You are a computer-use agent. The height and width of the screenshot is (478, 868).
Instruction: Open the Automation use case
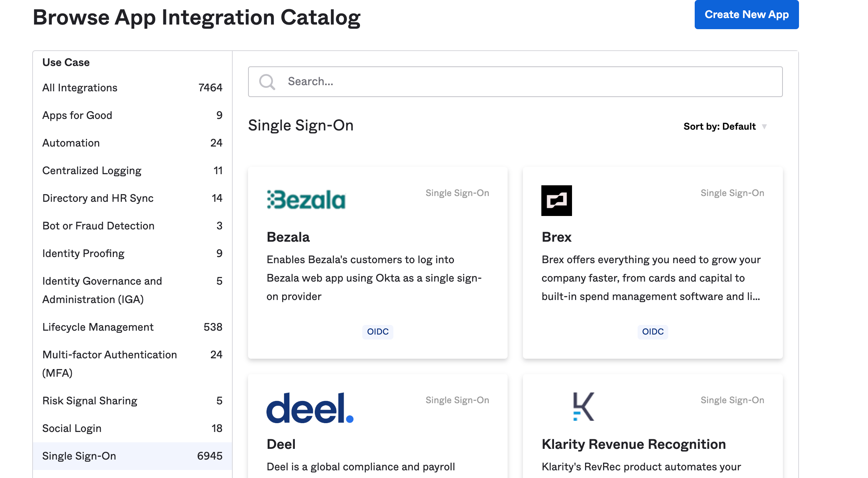click(x=71, y=143)
